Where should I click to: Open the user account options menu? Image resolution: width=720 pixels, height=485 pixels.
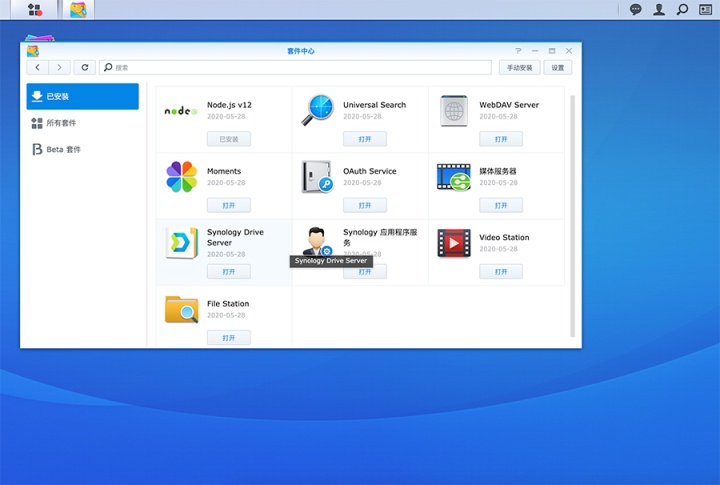659,10
